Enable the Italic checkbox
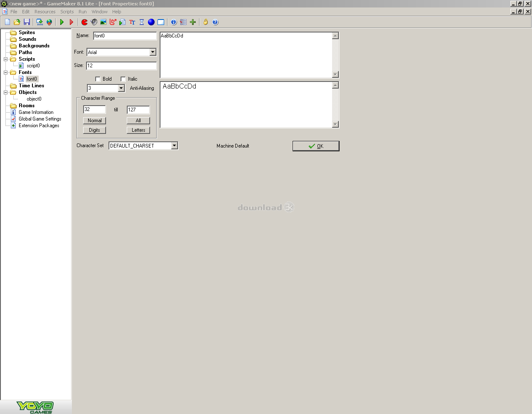 pyautogui.click(x=123, y=79)
